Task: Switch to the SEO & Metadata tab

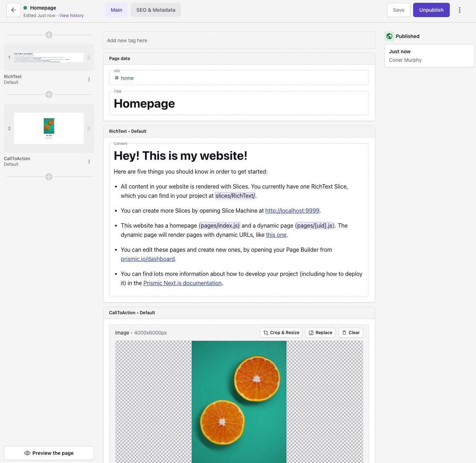Action: [156, 10]
